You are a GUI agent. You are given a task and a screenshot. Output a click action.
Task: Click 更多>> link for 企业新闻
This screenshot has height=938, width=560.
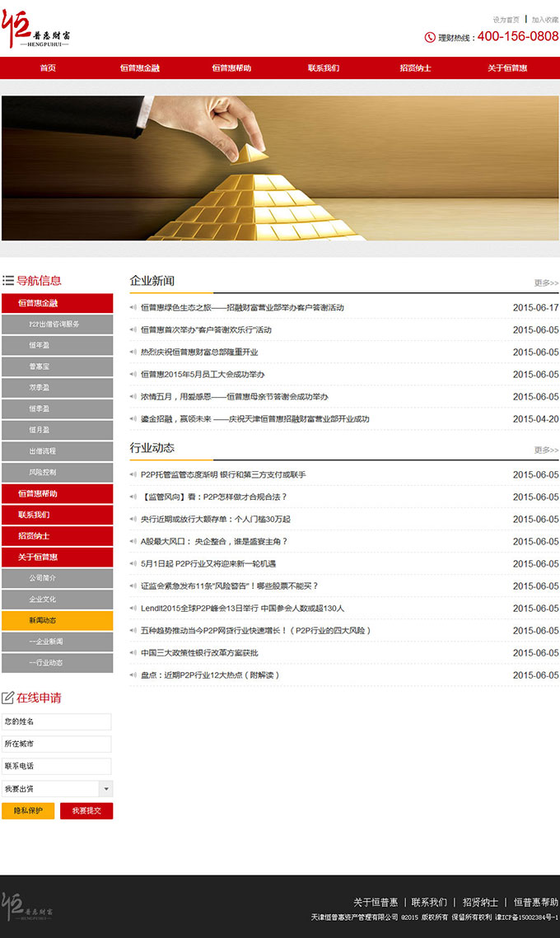[x=546, y=283]
